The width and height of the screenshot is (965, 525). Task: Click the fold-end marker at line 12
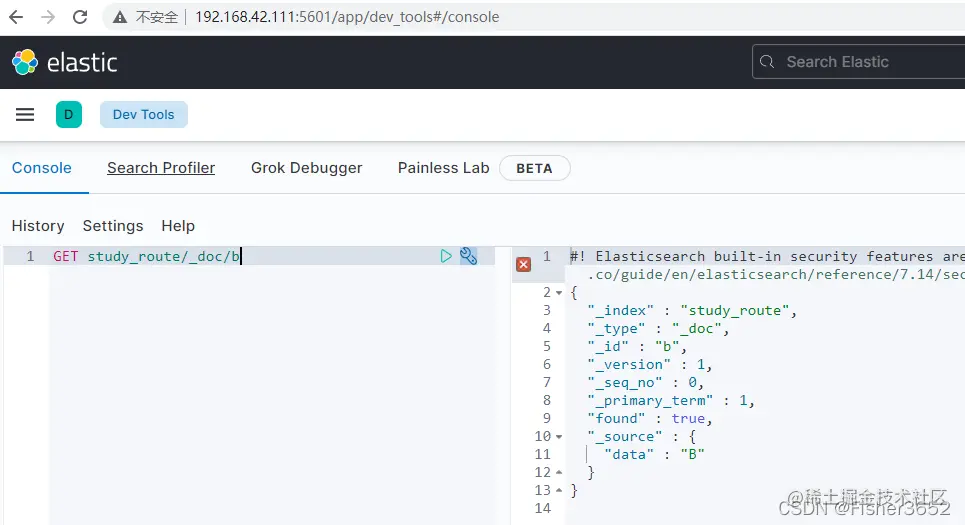559,473
